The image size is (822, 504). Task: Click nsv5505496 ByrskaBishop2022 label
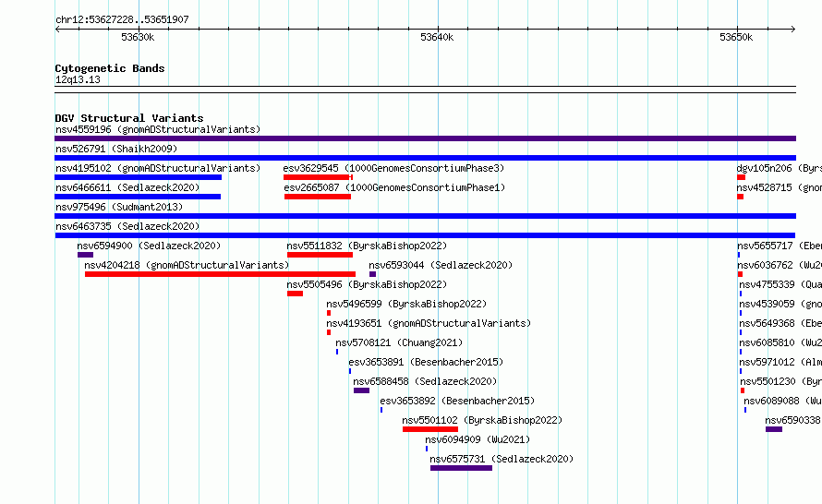click(x=367, y=284)
